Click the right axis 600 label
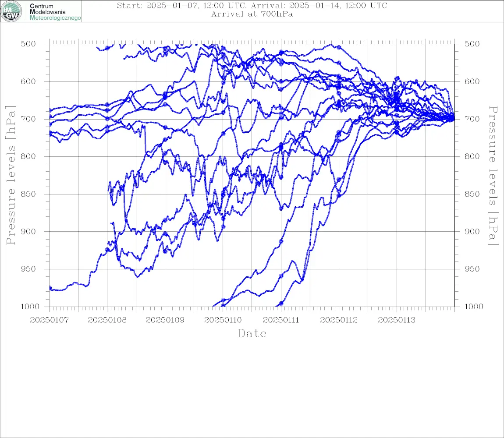The height and width of the screenshot is (438, 504). tap(472, 81)
